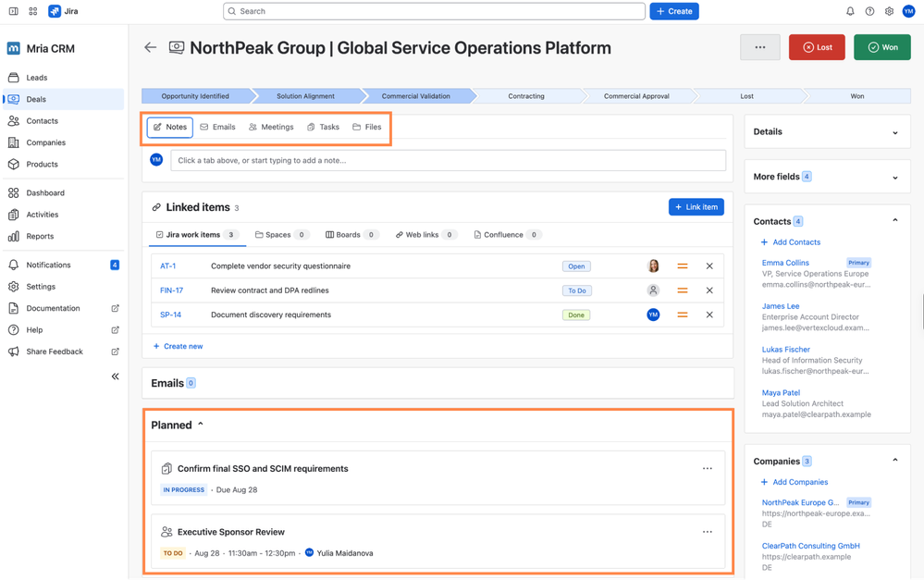Screen dimensions: 924x580
Task: Remove linked item FIN-17
Action: (709, 290)
